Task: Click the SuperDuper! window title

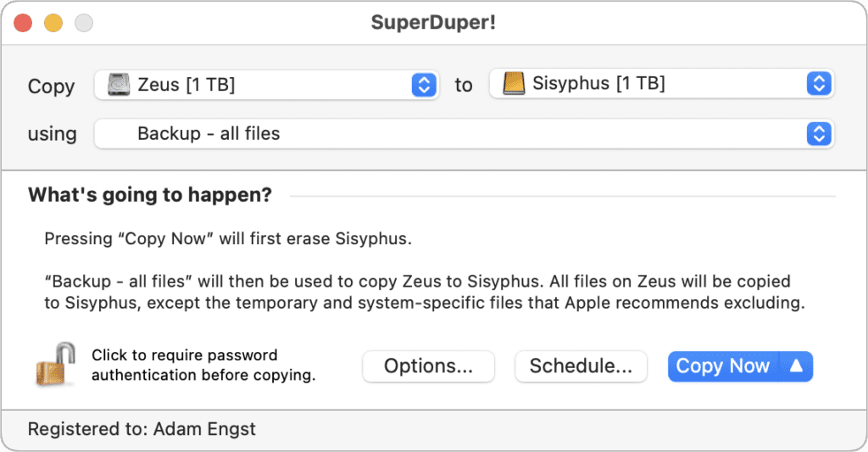Action: [x=433, y=23]
